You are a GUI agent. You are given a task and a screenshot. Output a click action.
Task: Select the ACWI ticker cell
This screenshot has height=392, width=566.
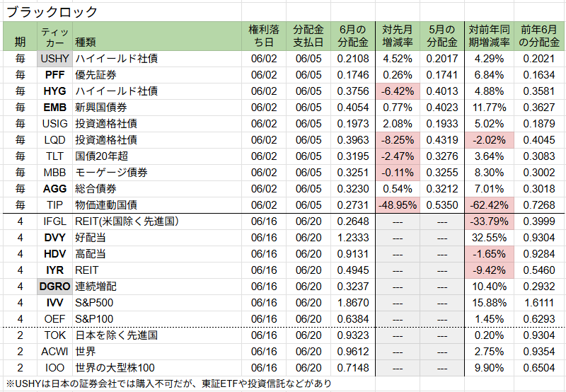(x=54, y=351)
